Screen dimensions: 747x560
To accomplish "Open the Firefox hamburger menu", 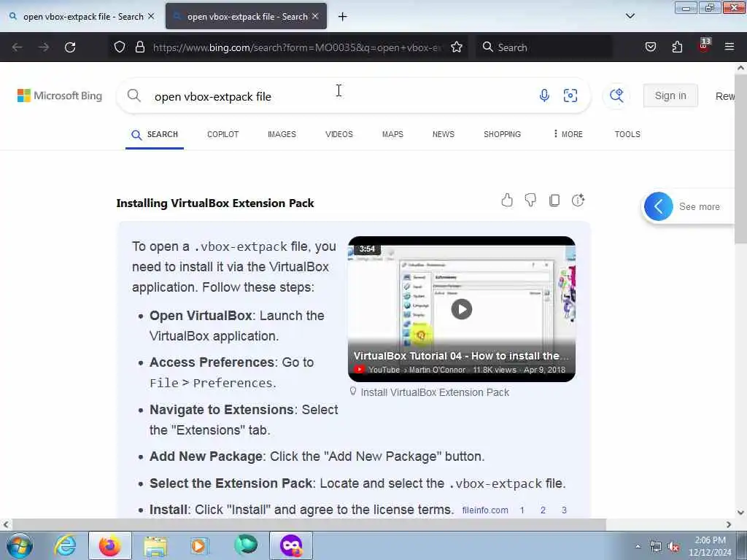I will pyautogui.click(x=729, y=47).
